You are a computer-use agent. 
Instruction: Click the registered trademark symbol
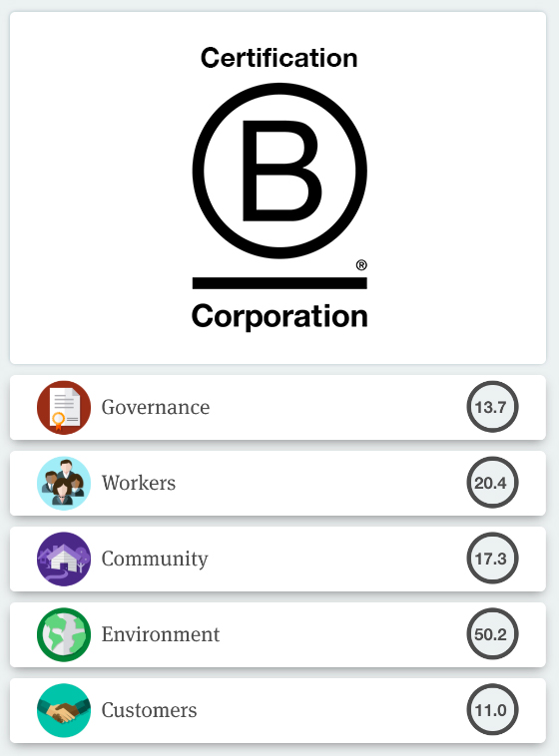click(361, 265)
